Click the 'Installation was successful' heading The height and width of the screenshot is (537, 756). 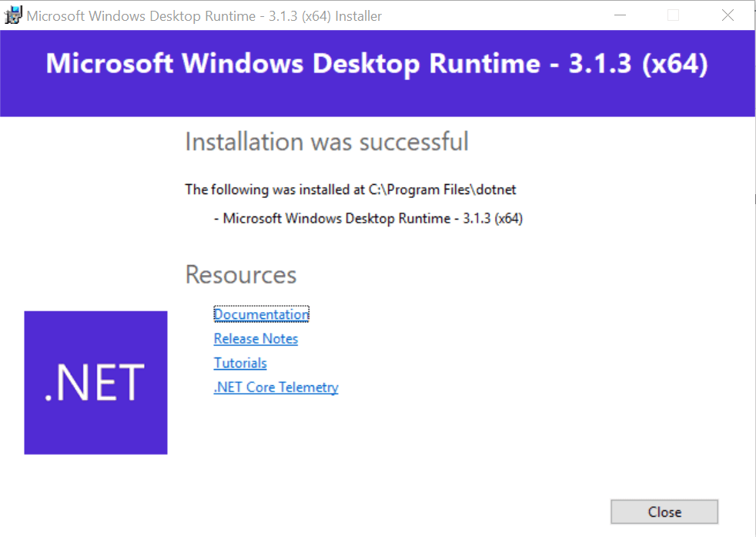point(327,142)
